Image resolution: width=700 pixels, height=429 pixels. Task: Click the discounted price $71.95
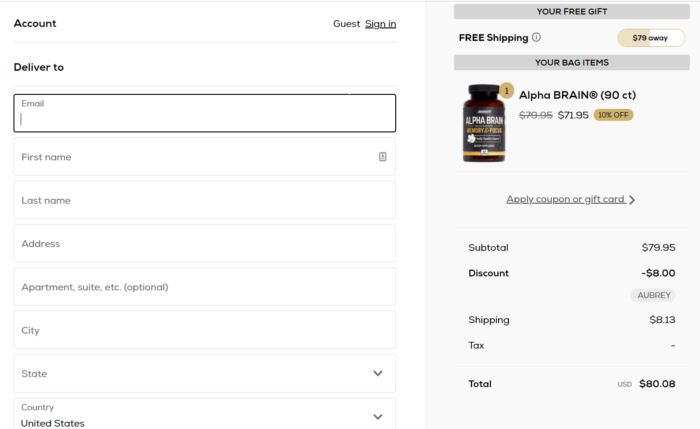pos(573,115)
